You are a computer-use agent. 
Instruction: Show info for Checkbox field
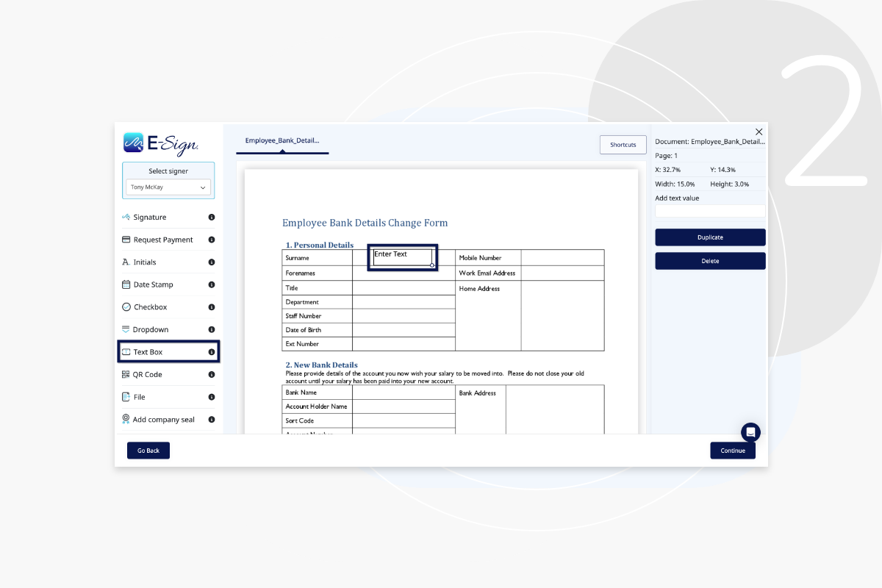pyautogui.click(x=212, y=307)
